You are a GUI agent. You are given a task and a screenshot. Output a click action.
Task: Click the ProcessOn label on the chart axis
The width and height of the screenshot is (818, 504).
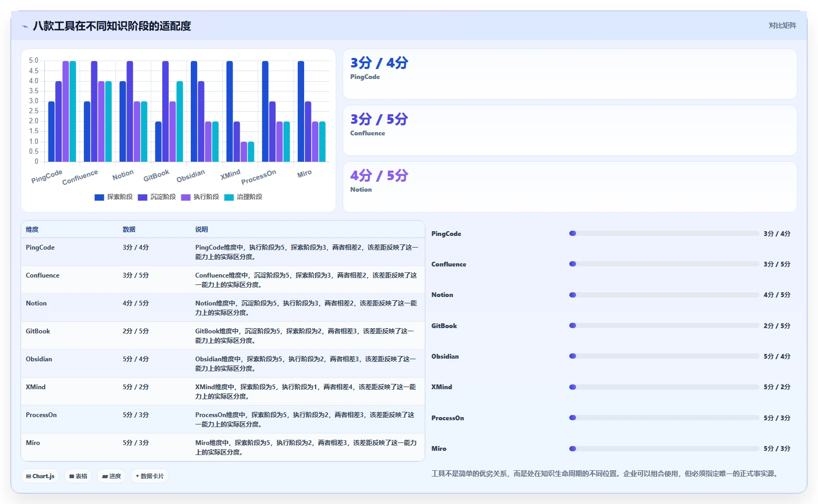259,177
